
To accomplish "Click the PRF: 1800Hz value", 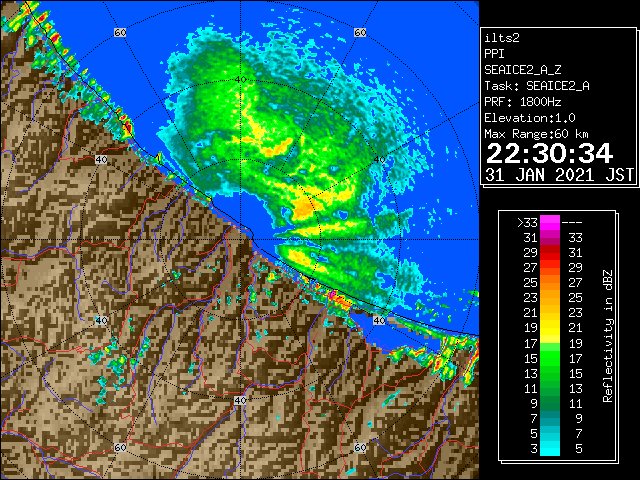I will point(522,102).
